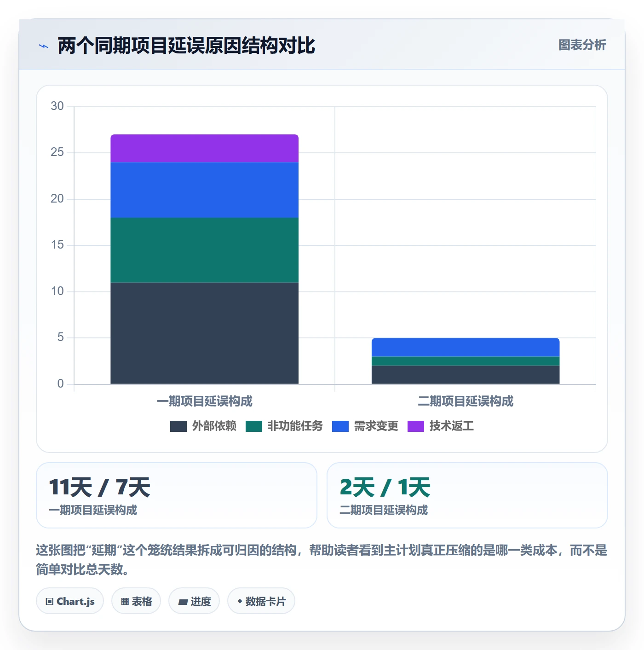The image size is (644, 650).
Task: Toggle the 外部依赖 legend item
Action: (203, 426)
